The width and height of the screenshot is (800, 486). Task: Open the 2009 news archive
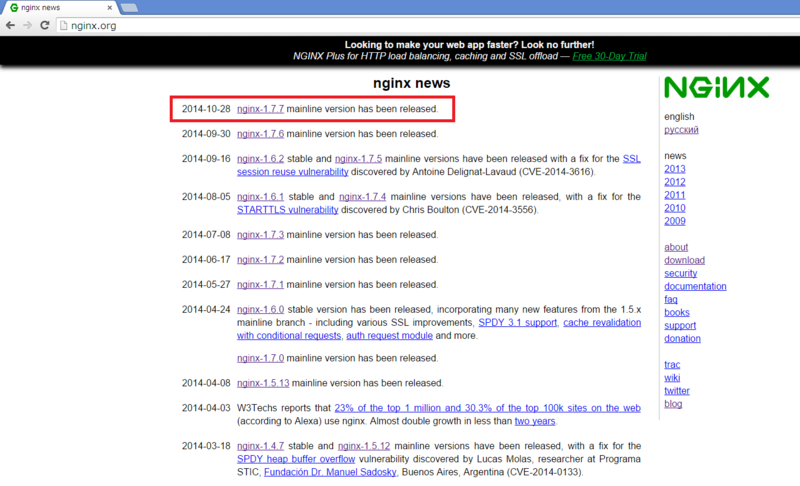674,221
